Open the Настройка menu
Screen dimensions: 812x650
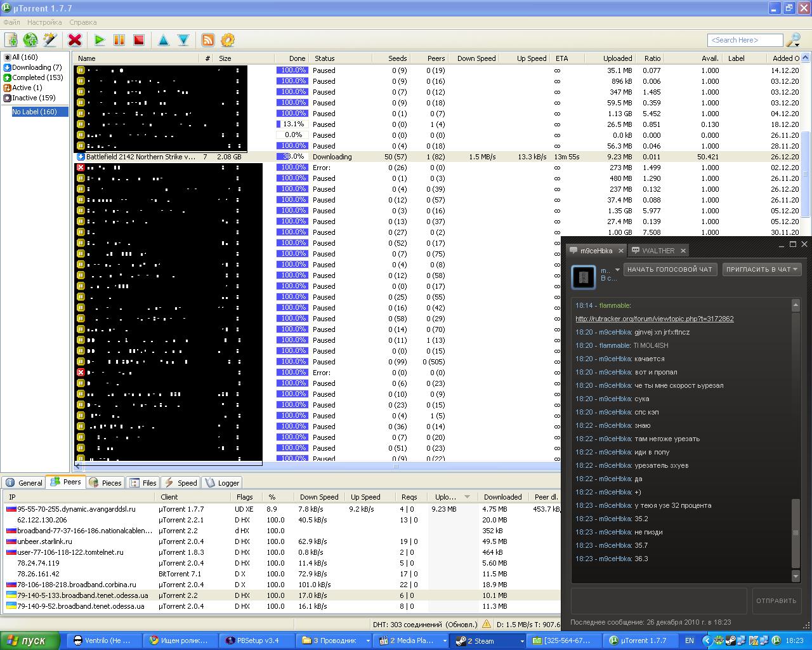point(44,22)
